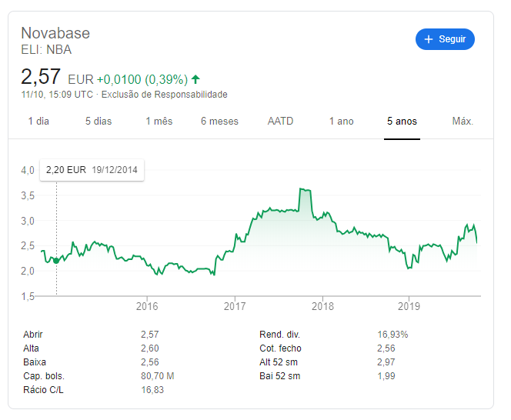Click the Novabase company title
Image resolution: width=511 pixels, height=420 pixels.
click(x=55, y=33)
